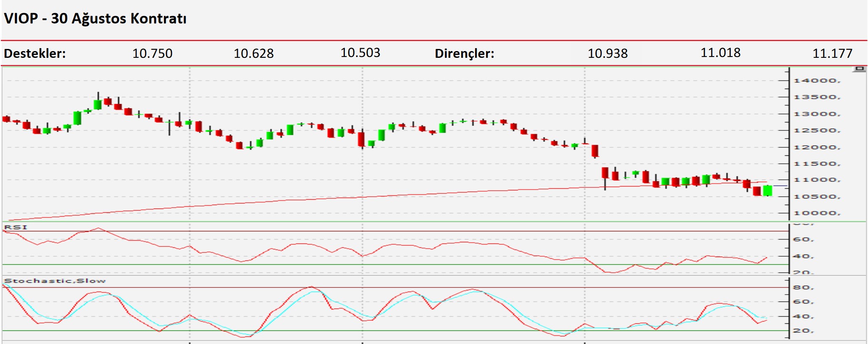
Task: Click the 11000 price axis label
Action: click(x=817, y=180)
